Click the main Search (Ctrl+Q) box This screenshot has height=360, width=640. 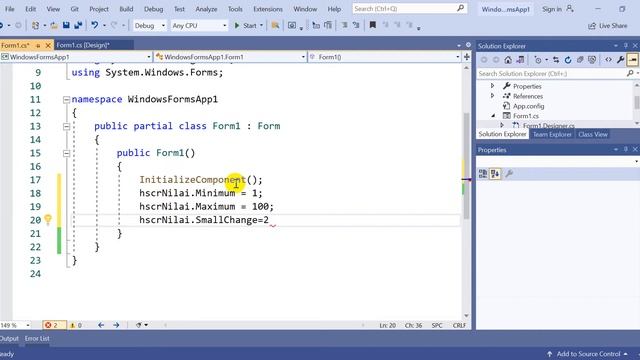point(410,9)
